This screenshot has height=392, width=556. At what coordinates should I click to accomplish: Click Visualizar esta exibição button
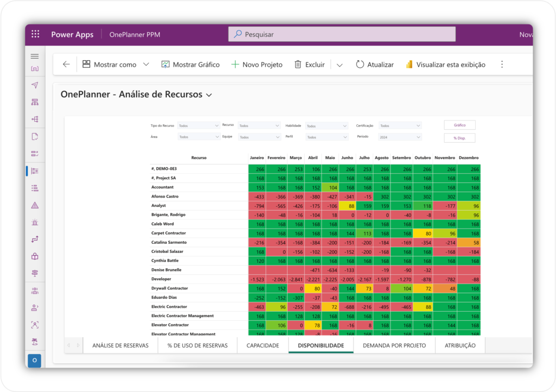click(x=445, y=65)
